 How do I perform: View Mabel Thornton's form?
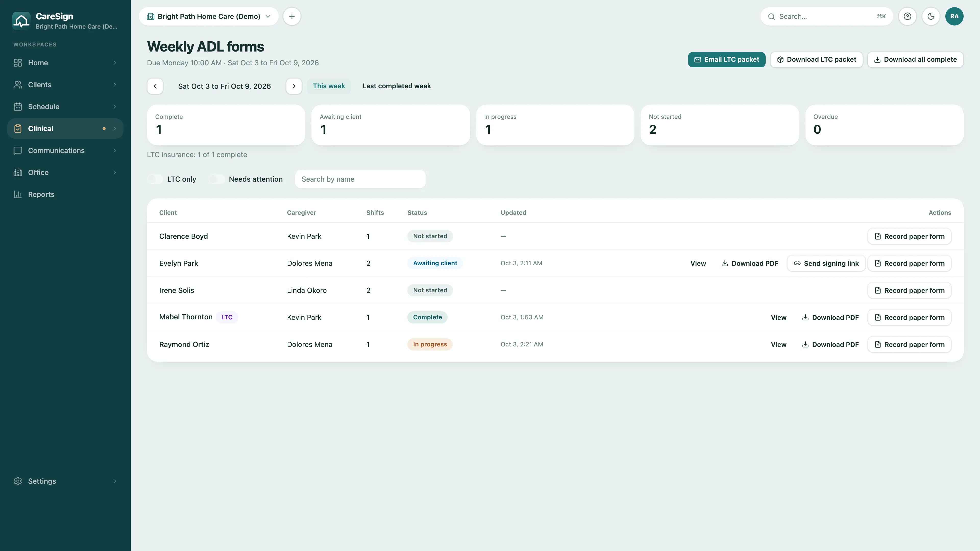(778, 318)
